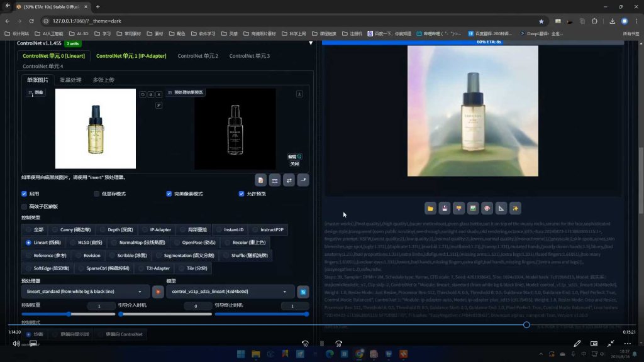Viewport: 644px width, 362px height.
Task: Collapse the ControlNet v1.1.455 panel
Action: click(x=310, y=43)
